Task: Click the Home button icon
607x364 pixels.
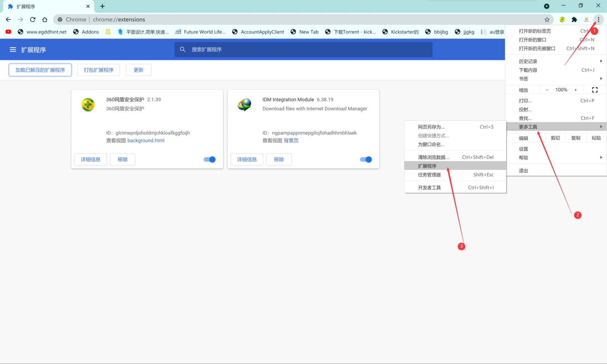Action: (45, 20)
